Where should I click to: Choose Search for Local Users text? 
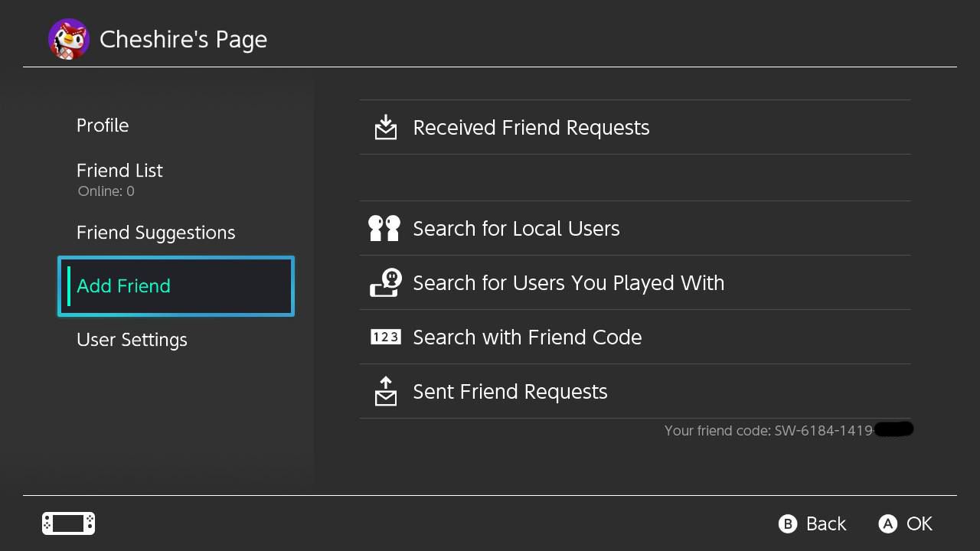516,228
